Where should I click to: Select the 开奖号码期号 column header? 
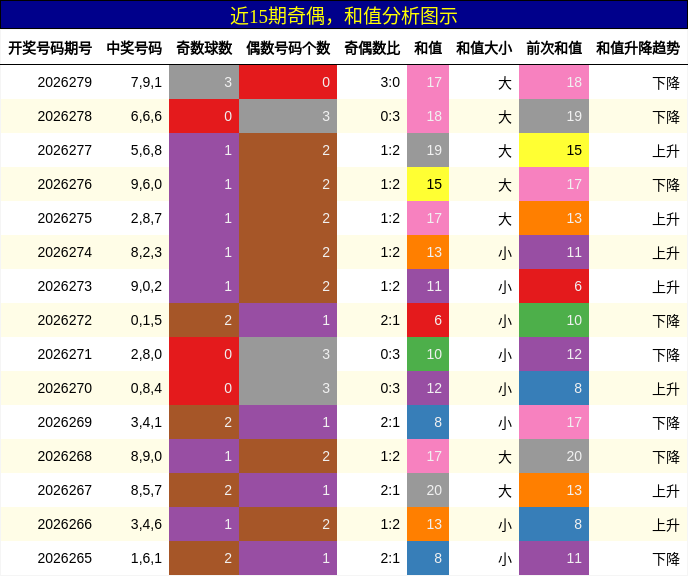[x=50, y=48]
